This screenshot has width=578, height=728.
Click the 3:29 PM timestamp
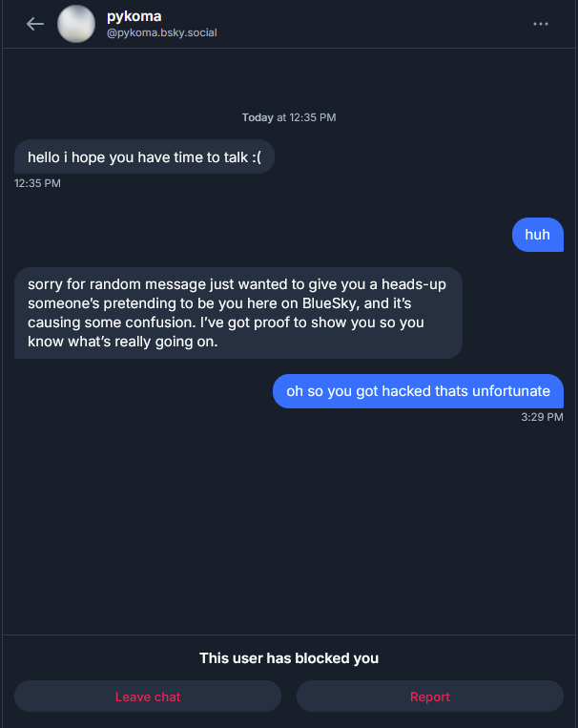(x=543, y=417)
